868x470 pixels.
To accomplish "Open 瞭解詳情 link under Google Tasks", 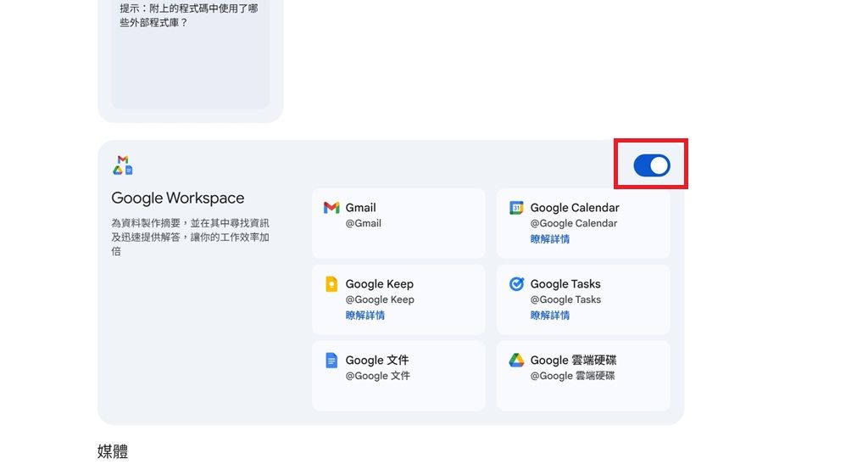I will tap(550, 316).
